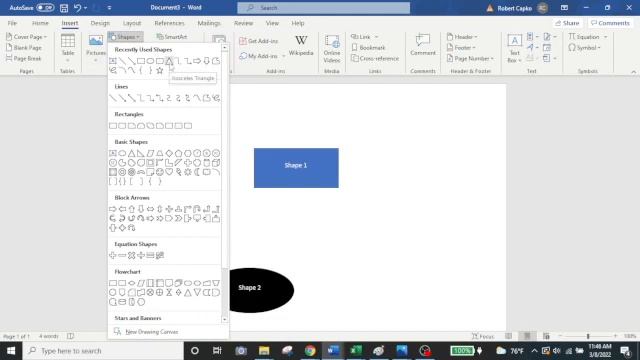Choose the first straight line under Lines

pos(113,98)
